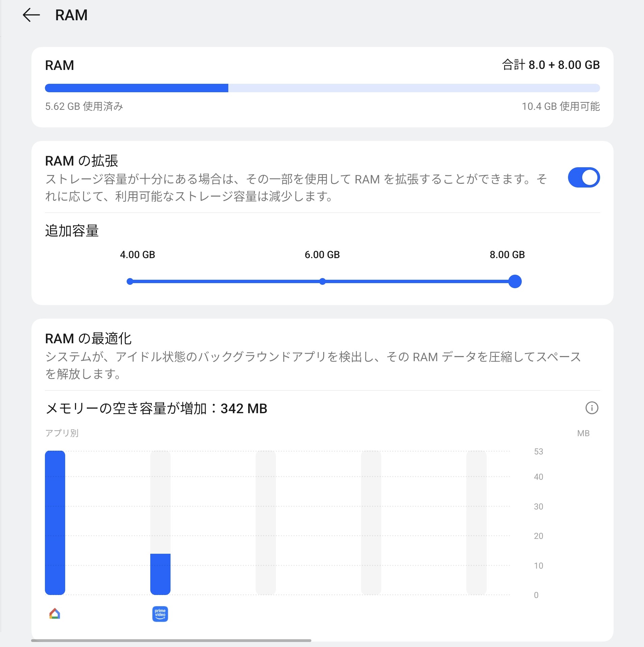
Task: Click the 8.00 GB capacity label
Action: click(507, 255)
